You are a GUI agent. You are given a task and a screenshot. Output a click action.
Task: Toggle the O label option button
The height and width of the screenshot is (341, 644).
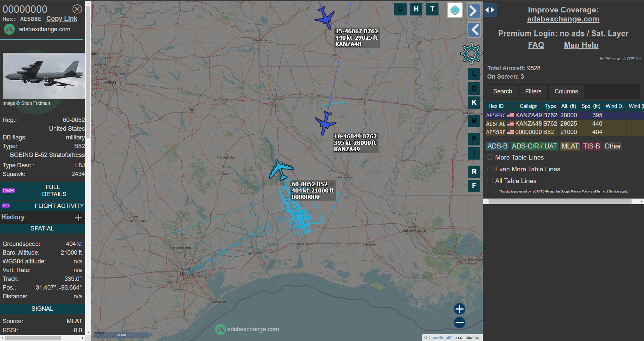pyautogui.click(x=474, y=88)
